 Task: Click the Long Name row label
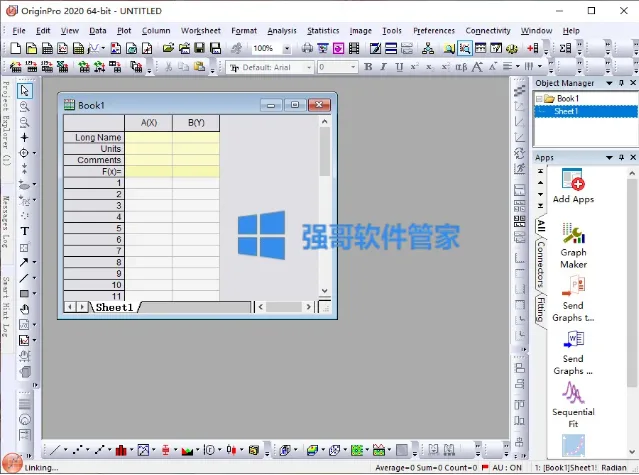(94, 137)
